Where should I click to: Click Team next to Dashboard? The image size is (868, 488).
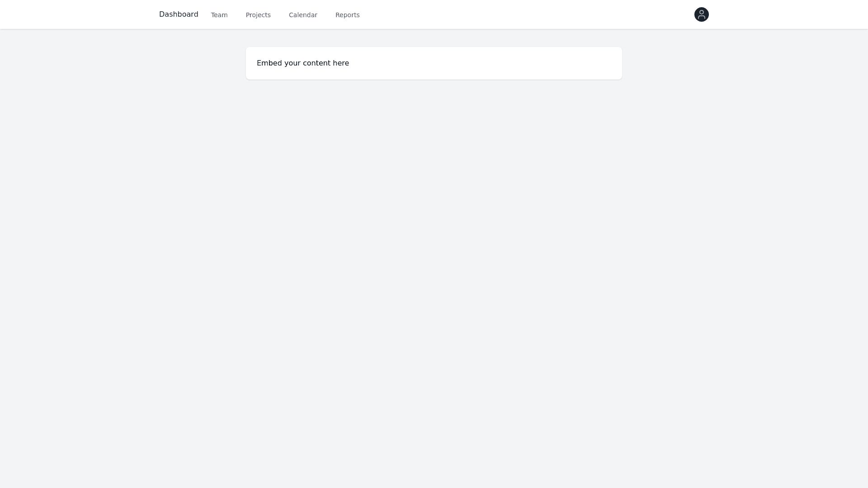tap(219, 15)
